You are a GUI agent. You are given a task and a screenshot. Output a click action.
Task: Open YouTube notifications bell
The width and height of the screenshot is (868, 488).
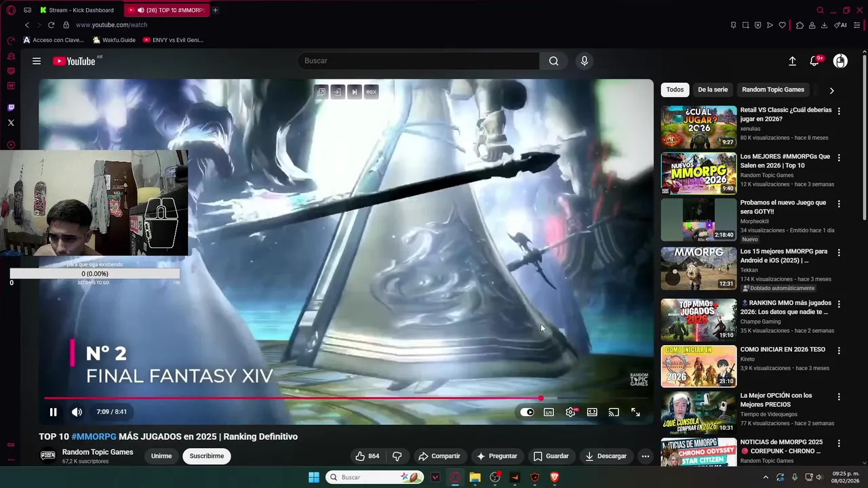click(815, 61)
